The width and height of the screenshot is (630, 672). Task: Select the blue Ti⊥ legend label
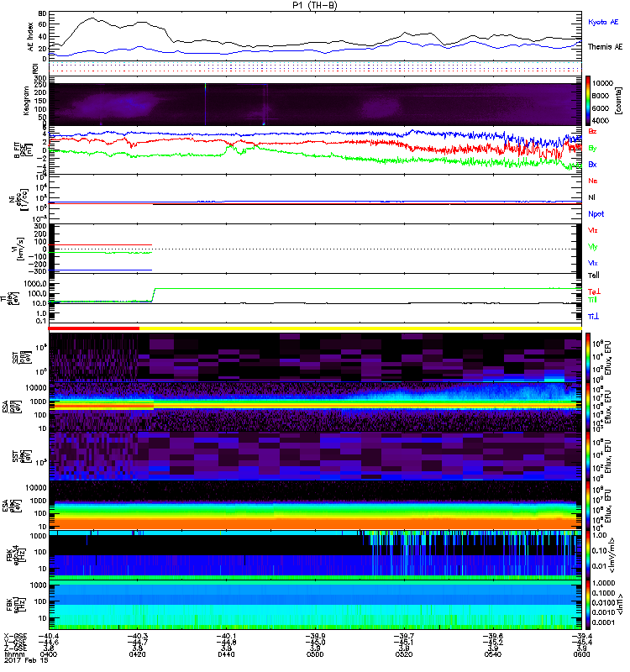pos(593,317)
